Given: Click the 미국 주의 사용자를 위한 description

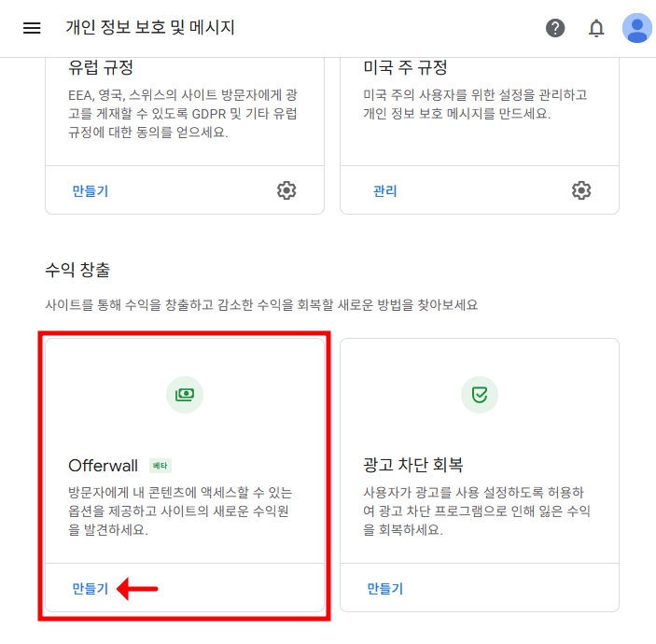Looking at the screenshot, I should click(x=475, y=105).
